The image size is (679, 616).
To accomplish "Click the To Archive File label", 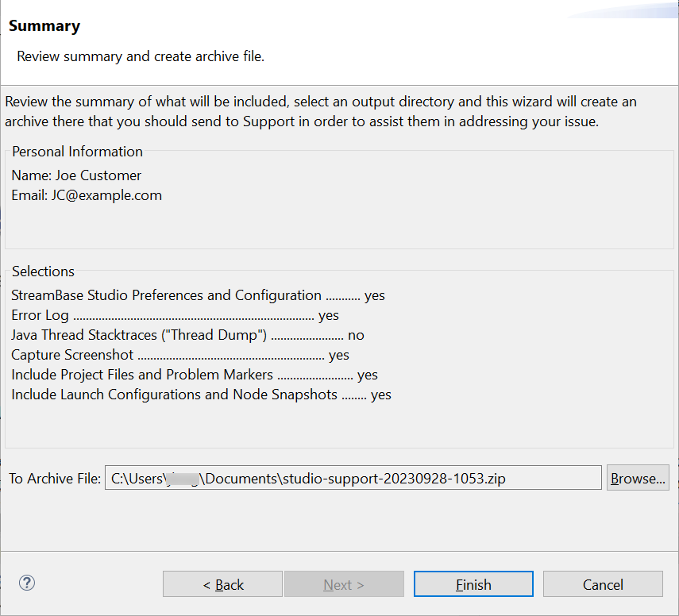I will [x=54, y=479].
